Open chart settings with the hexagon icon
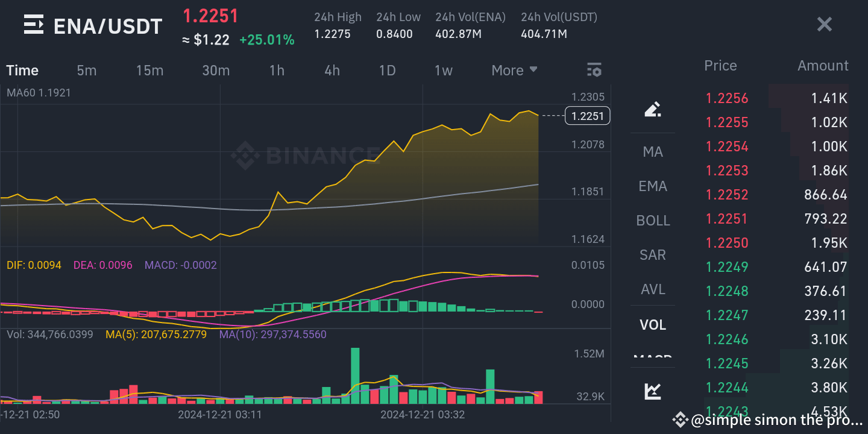The image size is (868, 434). coord(594,70)
